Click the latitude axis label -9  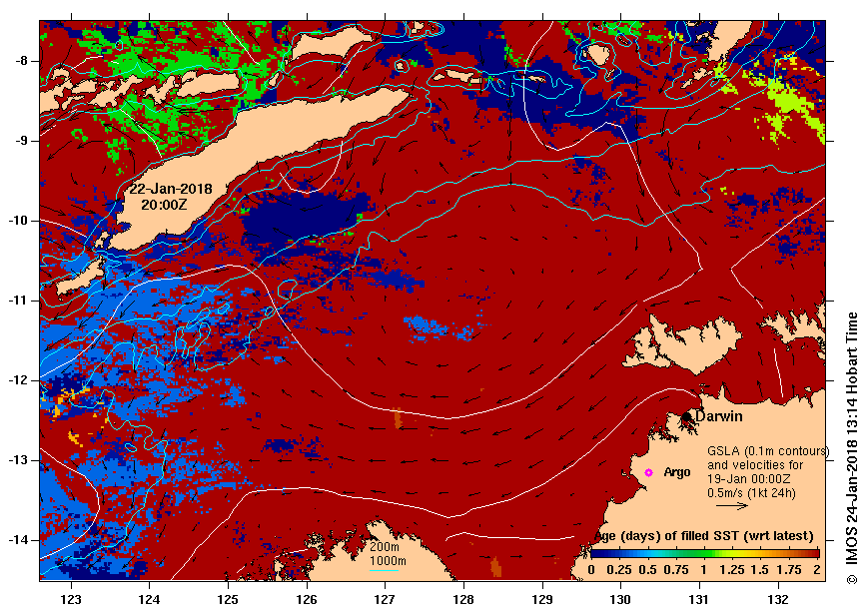tap(22, 141)
